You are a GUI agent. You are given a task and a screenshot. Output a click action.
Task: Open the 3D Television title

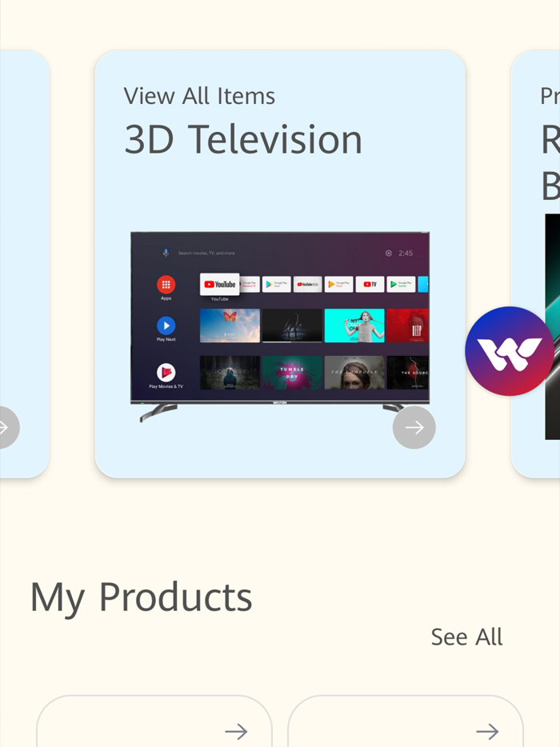click(x=243, y=140)
